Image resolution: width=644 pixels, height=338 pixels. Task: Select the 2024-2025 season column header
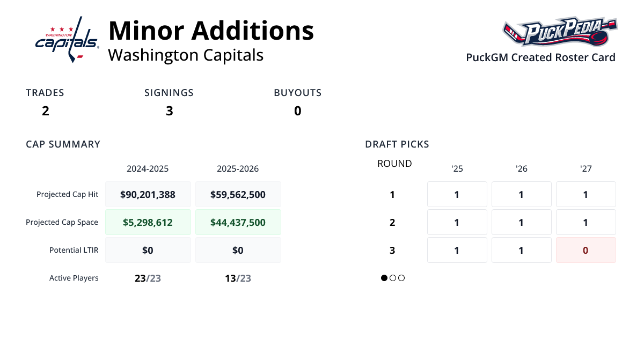(148, 168)
